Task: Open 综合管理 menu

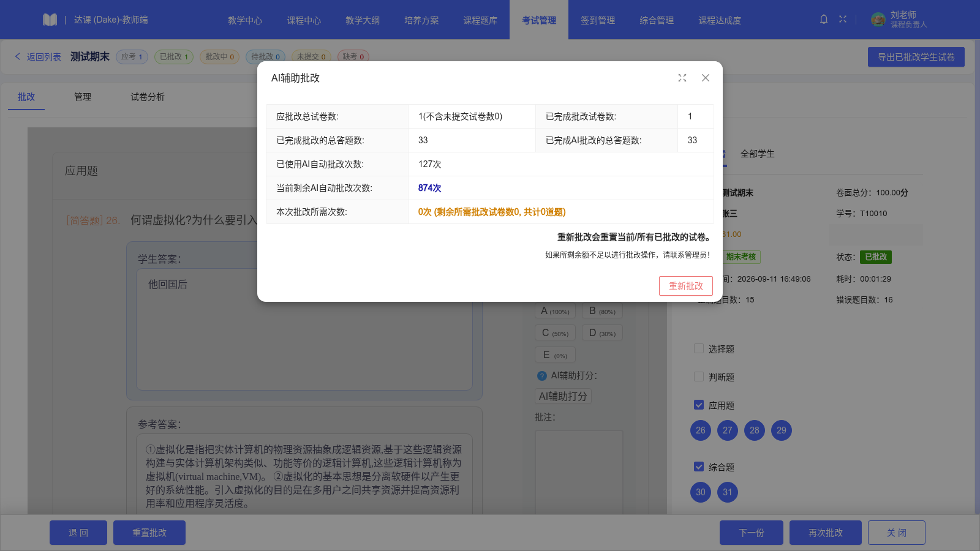Action: pos(657,20)
